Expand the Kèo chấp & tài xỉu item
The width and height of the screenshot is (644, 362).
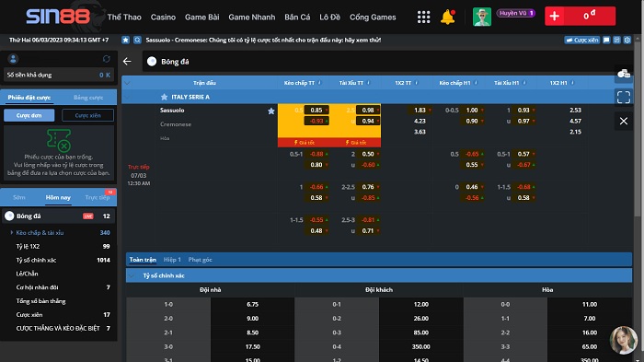click(x=40, y=232)
